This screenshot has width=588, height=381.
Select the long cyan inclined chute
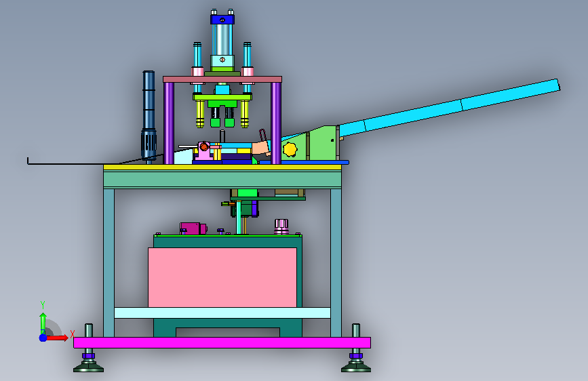coord(449,108)
